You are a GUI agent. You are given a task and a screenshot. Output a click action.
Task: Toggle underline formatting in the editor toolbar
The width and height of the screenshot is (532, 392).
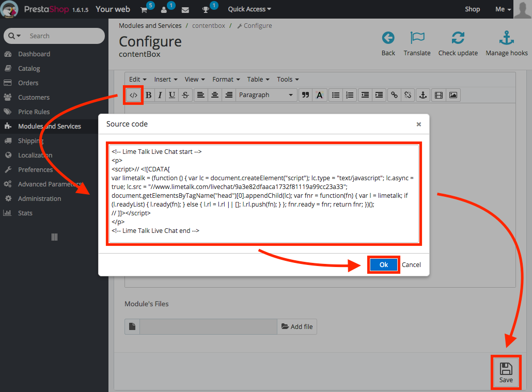(x=172, y=95)
